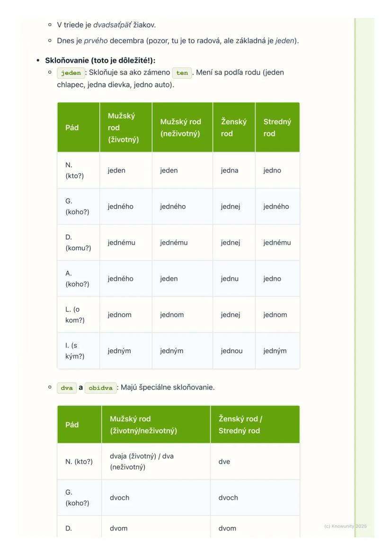Click the green "ten" code tag
The width and height of the screenshot is (392, 555).
(x=182, y=73)
